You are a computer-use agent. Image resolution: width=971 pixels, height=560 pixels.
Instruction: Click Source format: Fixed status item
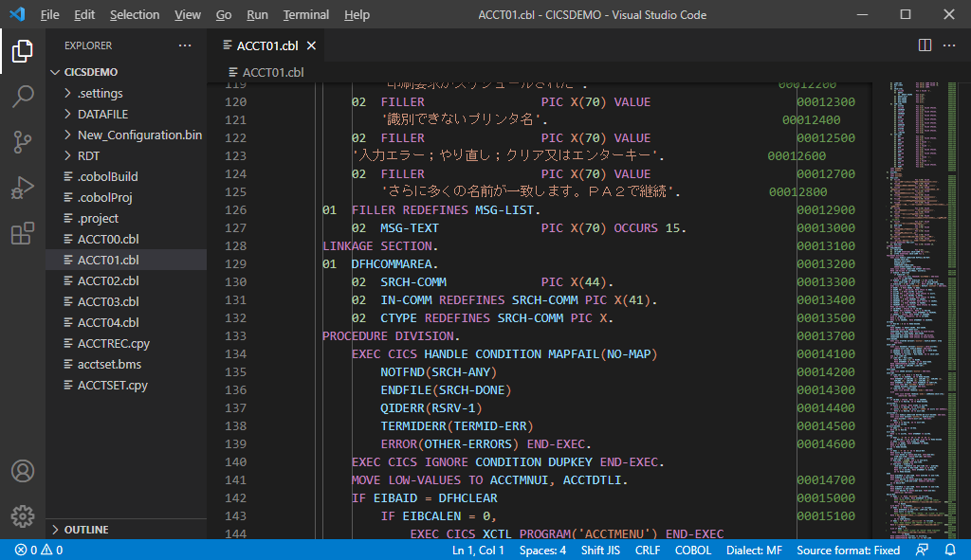pyautogui.click(x=848, y=550)
